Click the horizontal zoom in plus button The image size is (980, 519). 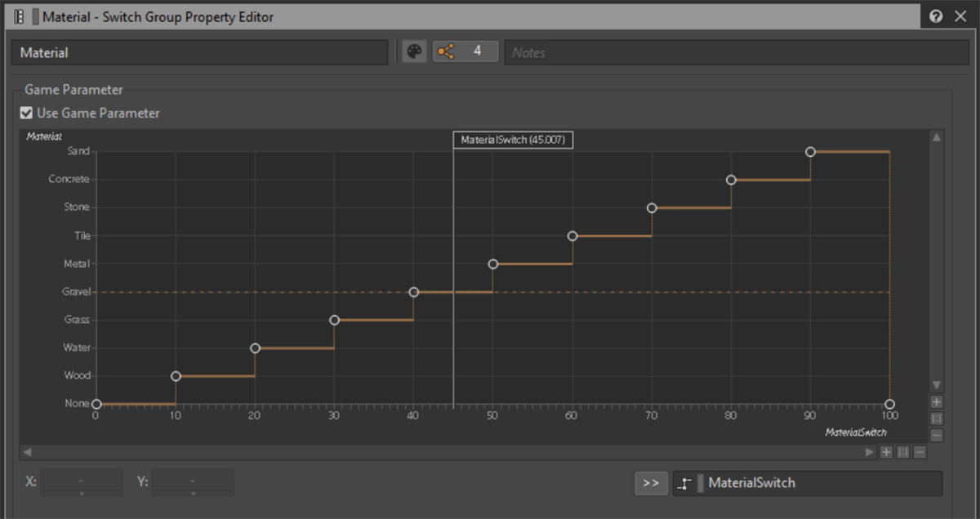point(886,452)
